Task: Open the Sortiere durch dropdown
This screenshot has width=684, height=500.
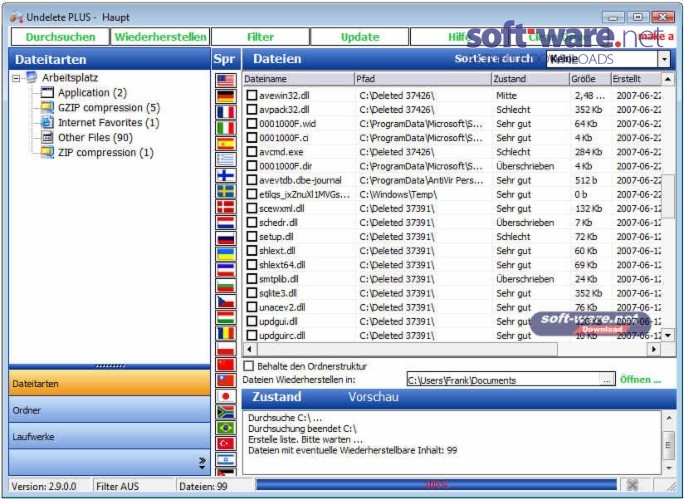Action: click(x=664, y=59)
